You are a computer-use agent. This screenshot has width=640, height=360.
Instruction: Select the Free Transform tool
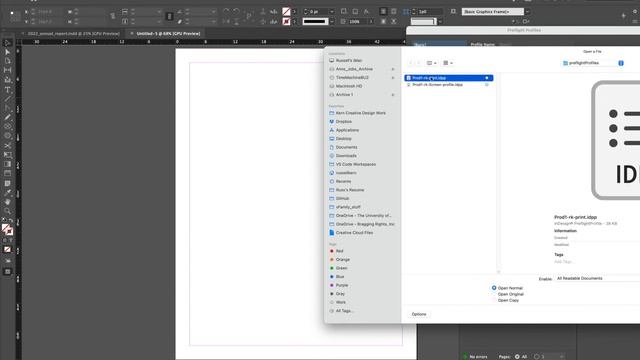click(x=7, y=155)
